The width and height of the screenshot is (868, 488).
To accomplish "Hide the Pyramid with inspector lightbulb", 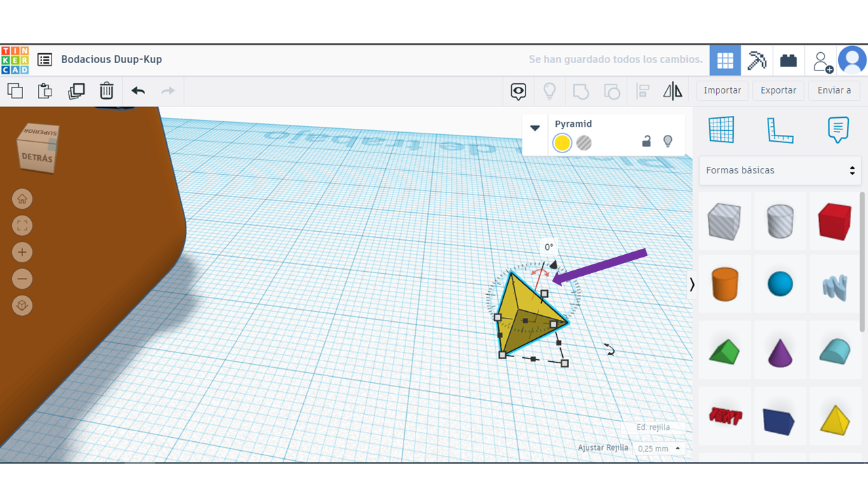I will coord(668,142).
